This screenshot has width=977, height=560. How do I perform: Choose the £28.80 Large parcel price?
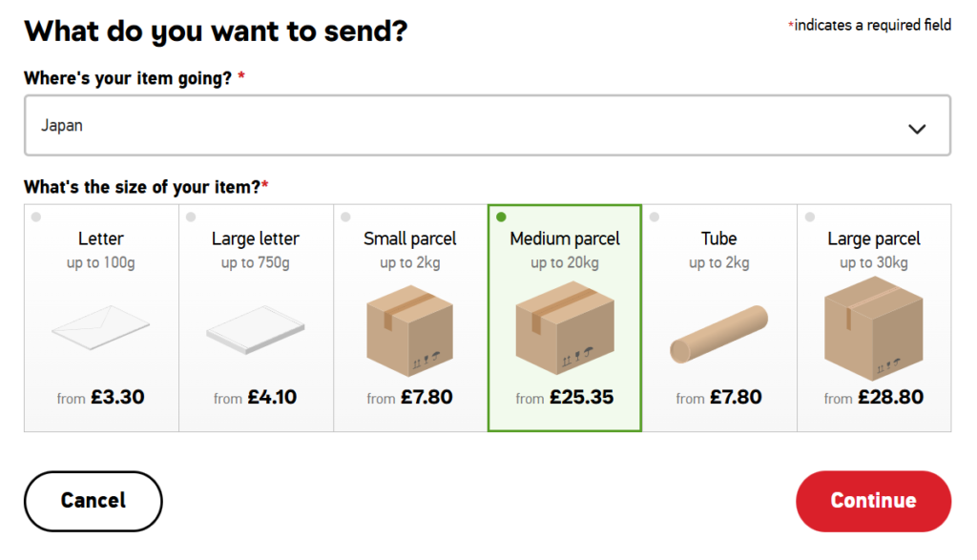point(889,397)
